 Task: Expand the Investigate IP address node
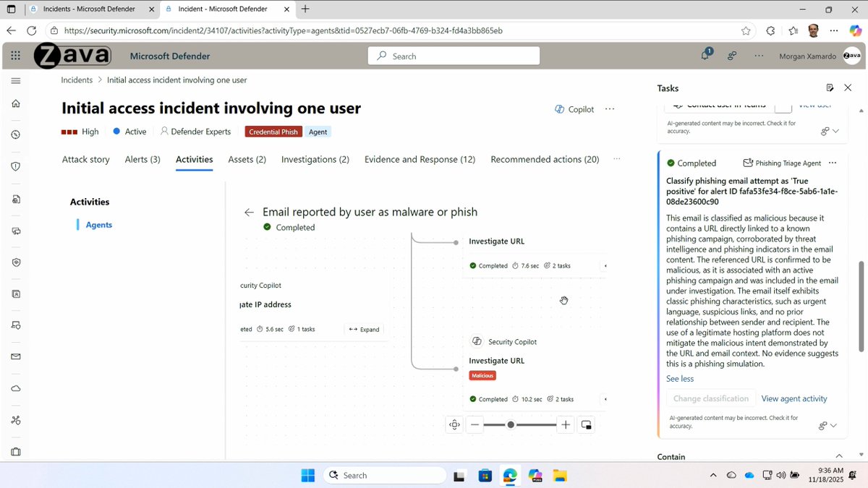click(x=364, y=329)
